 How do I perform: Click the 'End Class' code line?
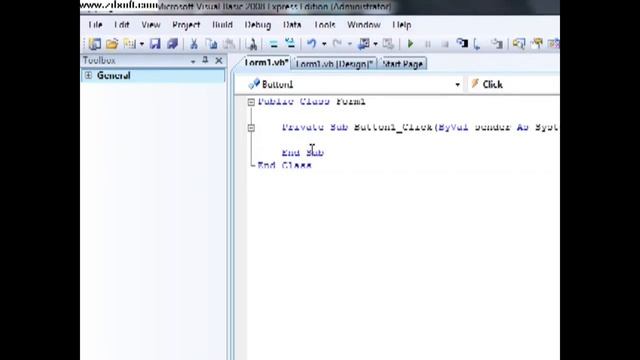(284, 165)
